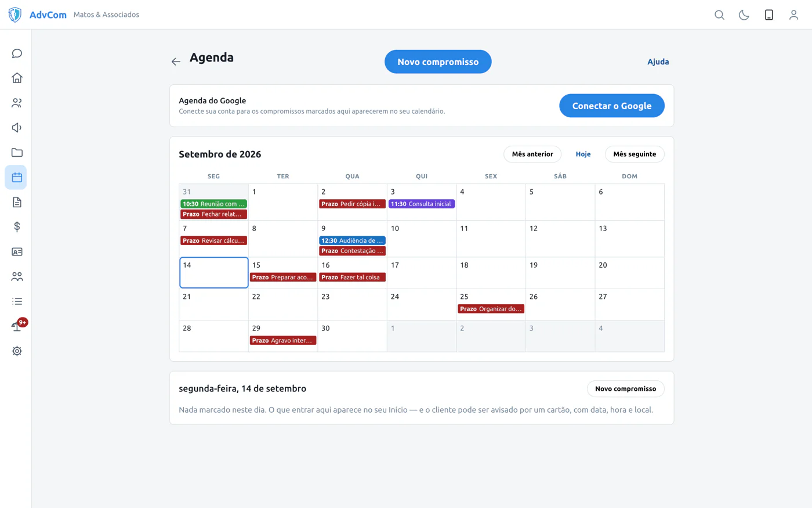Viewport: 812px width, 508px height.
Task: Go back with the arrow beside Agenda
Action: (176, 62)
